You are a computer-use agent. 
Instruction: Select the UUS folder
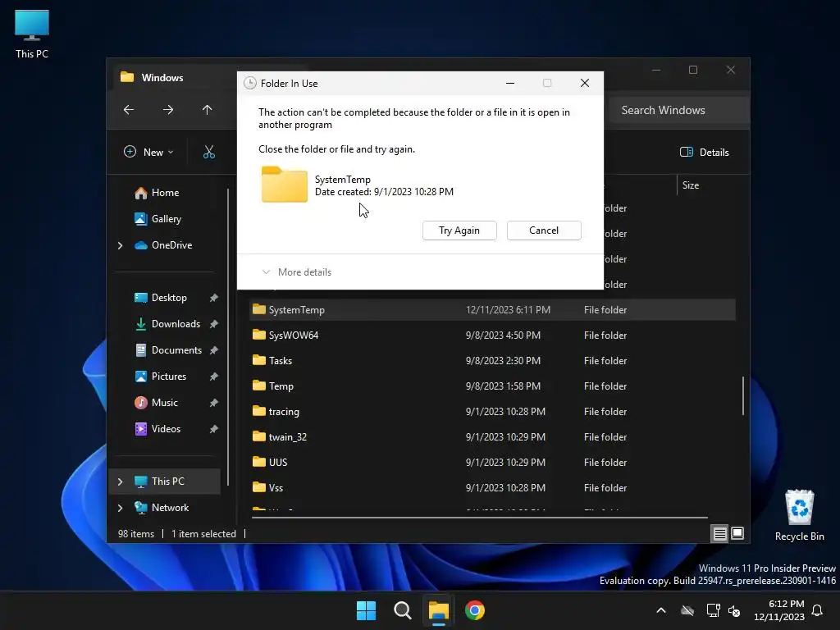tap(492, 463)
